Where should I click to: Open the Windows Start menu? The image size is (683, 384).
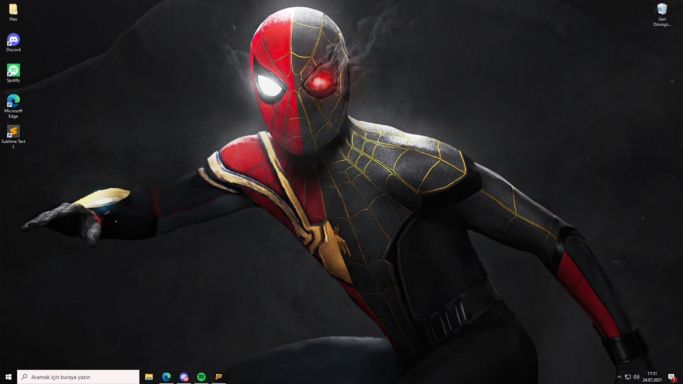tap(8, 377)
